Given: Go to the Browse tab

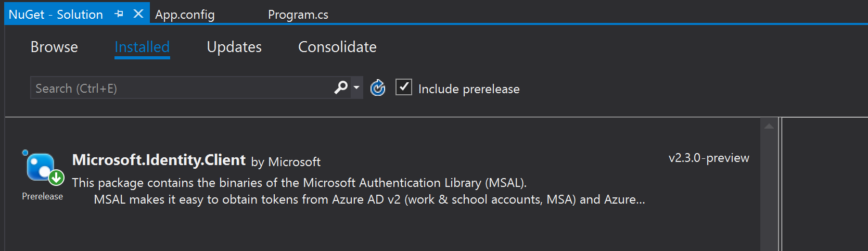Looking at the screenshot, I should [x=54, y=47].
